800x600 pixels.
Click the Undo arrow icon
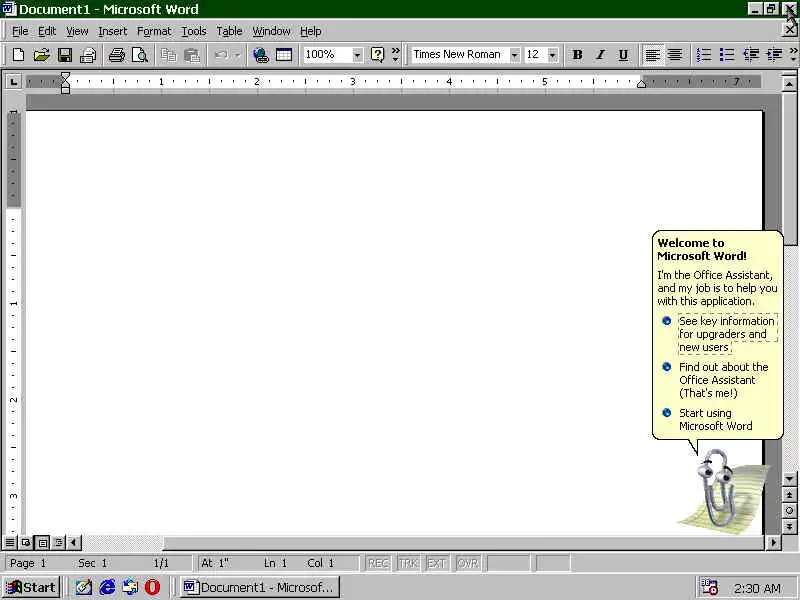221,55
